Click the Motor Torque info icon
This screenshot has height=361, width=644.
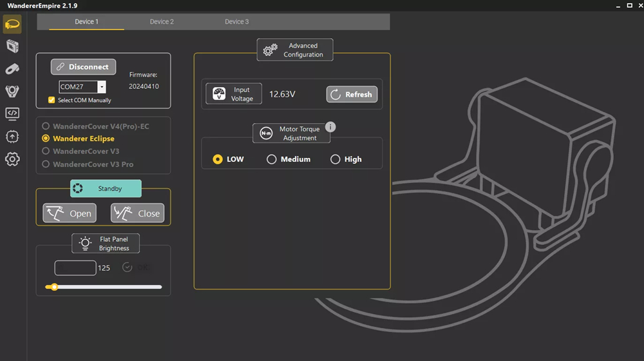(330, 127)
